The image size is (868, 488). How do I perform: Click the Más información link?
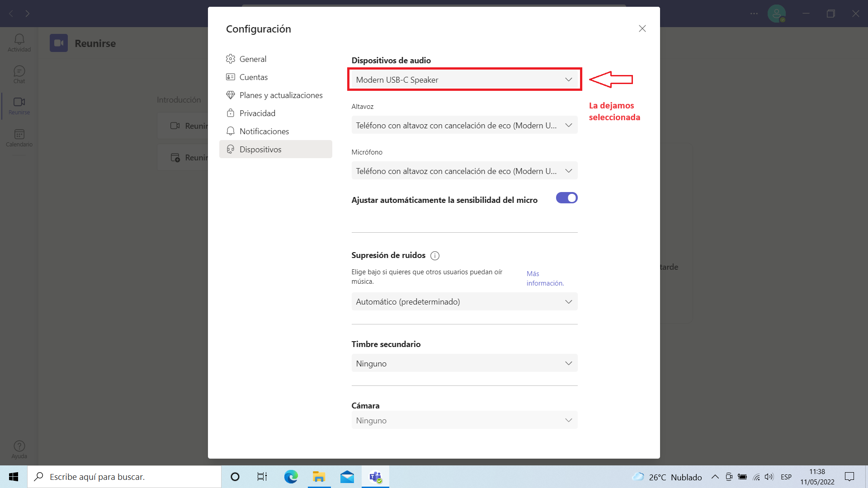[545, 278]
